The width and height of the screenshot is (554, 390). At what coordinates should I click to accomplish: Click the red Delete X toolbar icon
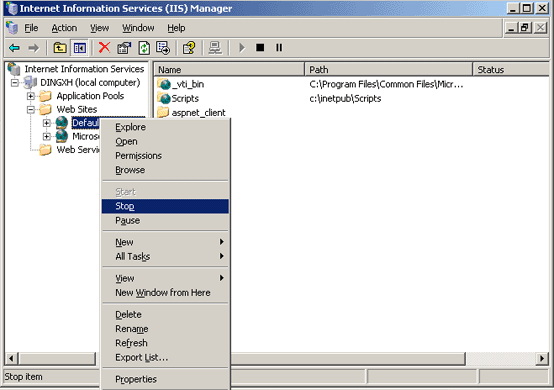pos(104,47)
